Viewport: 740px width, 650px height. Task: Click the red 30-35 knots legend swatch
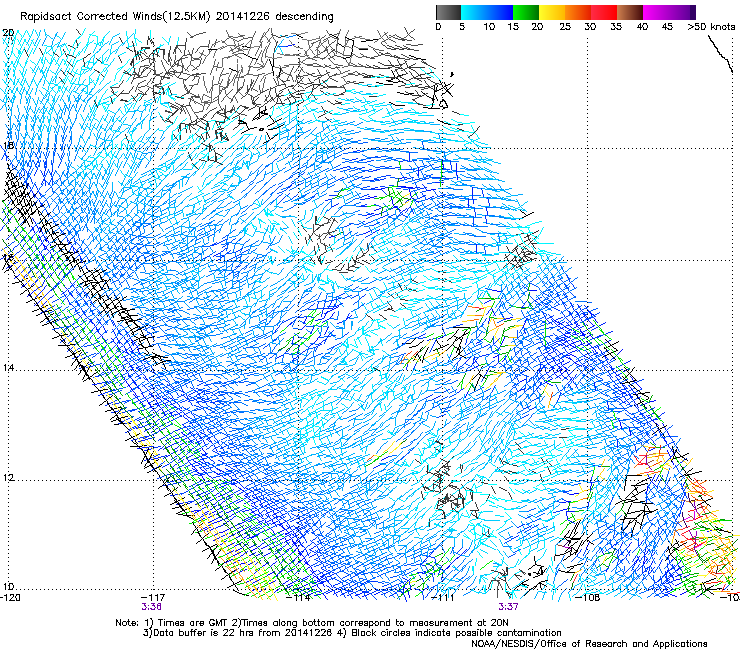(x=604, y=12)
